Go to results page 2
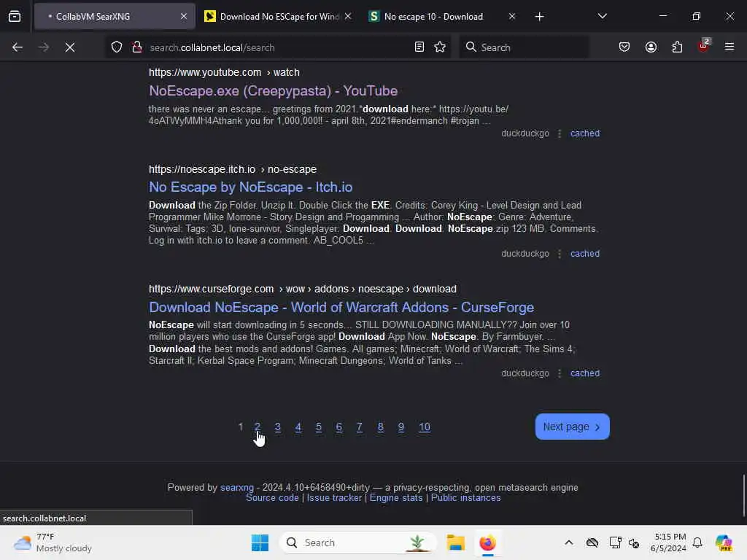Viewport: 747px width, 560px height. [258, 427]
